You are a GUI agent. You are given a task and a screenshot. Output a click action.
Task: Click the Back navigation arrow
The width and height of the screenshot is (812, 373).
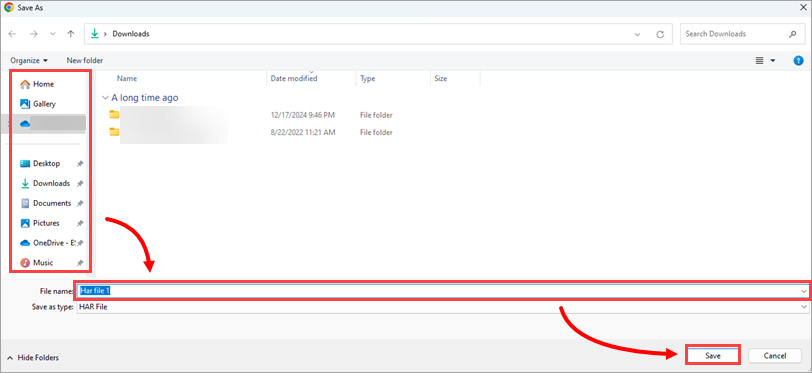pyautogui.click(x=12, y=34)
